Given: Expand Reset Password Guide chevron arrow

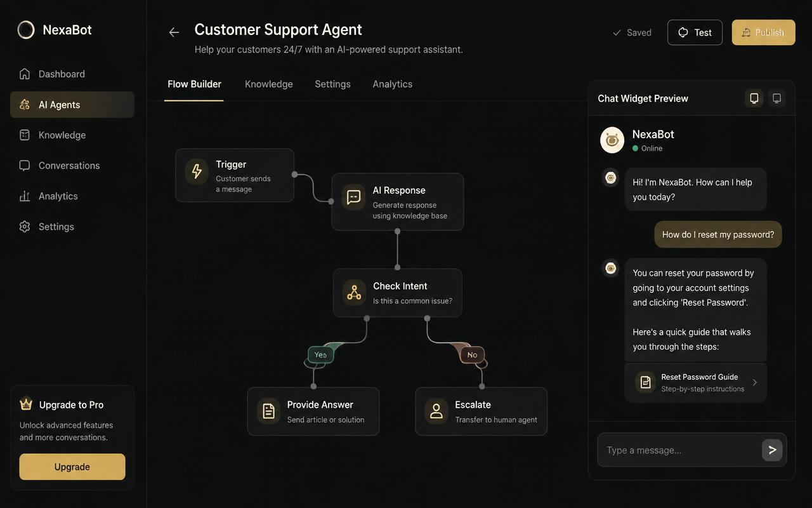Looking at the screenshot, I should pyautogui.click(x=754, y=382).
